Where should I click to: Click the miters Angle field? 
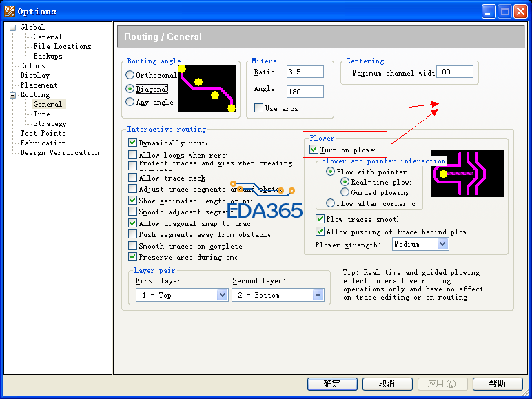click(x=305, y=92)
